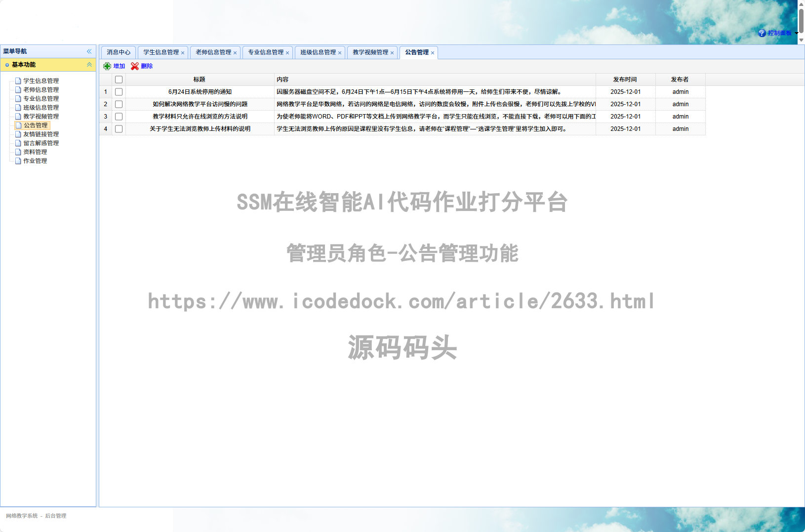The image size is (805, 532).
Task: Click the red X 删除 (delete) icon
Action: click(x=134, y=66)
